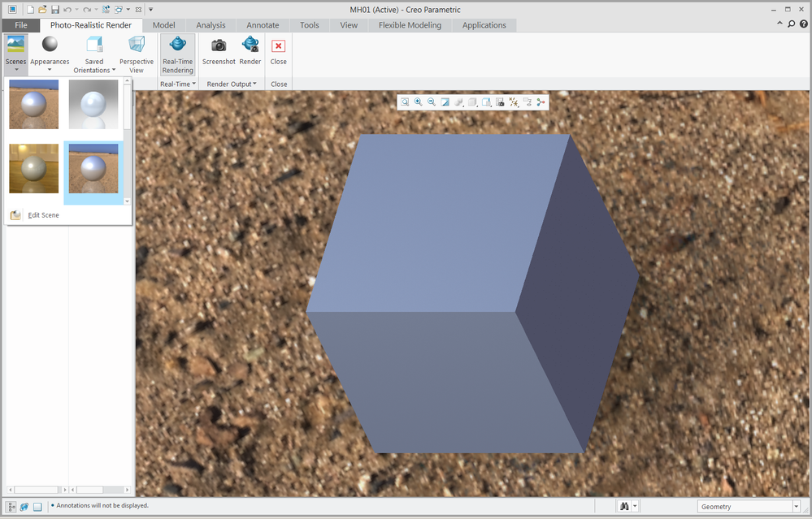Switch to the Flexible Modeling tab
812x519 pixels.
point(410,25)
